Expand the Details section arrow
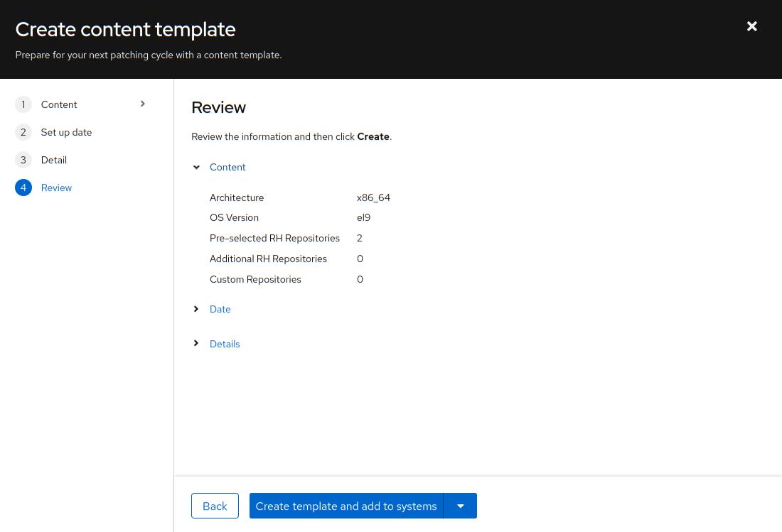 197,344
